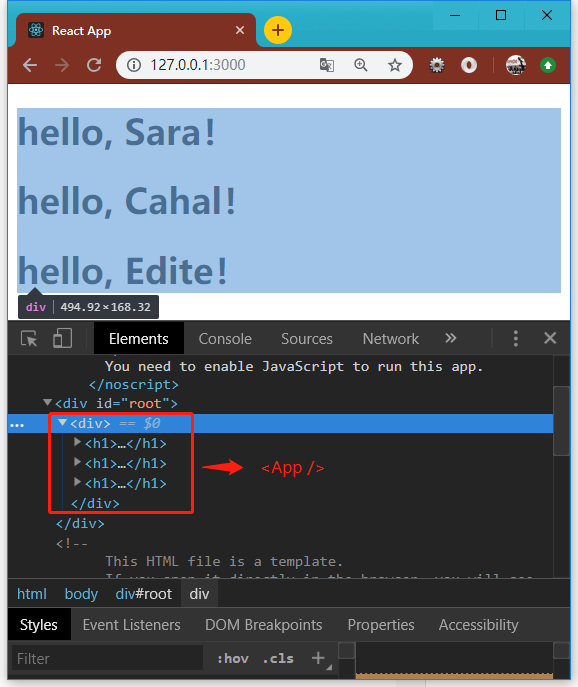Select div#root in the breadcrumb bar
The width and height of the screenshot is (578, 687).
(143, 594)
